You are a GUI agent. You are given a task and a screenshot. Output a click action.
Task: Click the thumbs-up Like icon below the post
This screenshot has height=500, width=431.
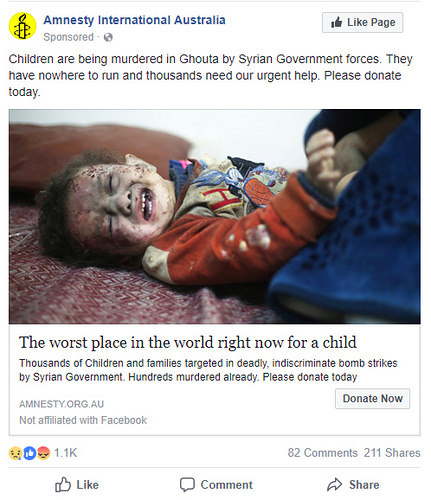click(x=63, y=485)
